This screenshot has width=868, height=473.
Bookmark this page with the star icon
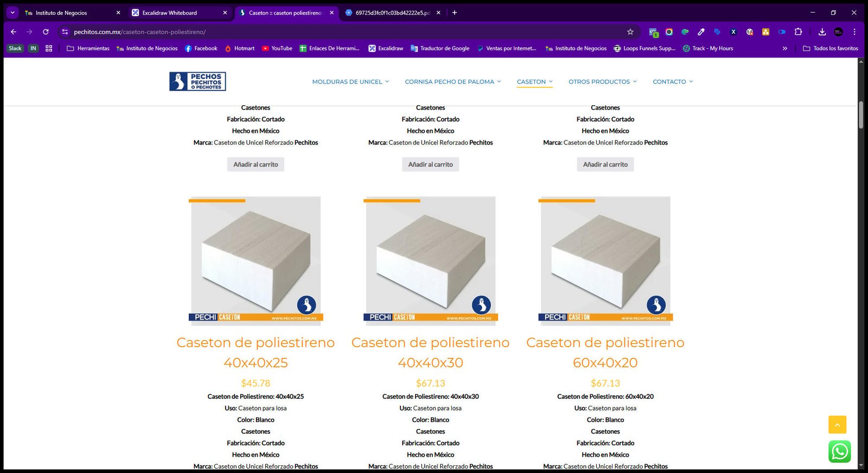(630, 32)
